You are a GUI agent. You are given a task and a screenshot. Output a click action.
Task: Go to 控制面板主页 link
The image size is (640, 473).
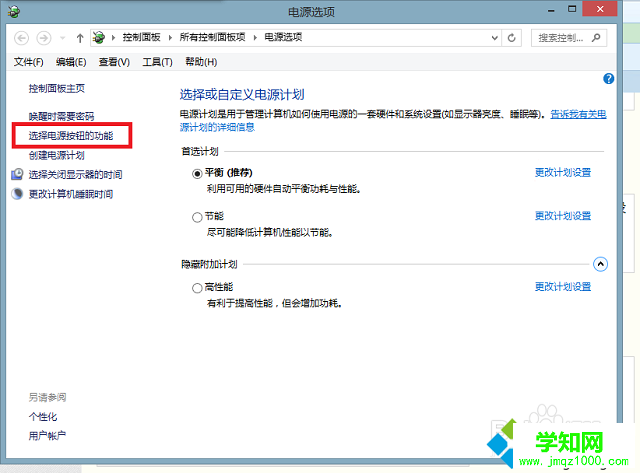click(x=57, y=89)
